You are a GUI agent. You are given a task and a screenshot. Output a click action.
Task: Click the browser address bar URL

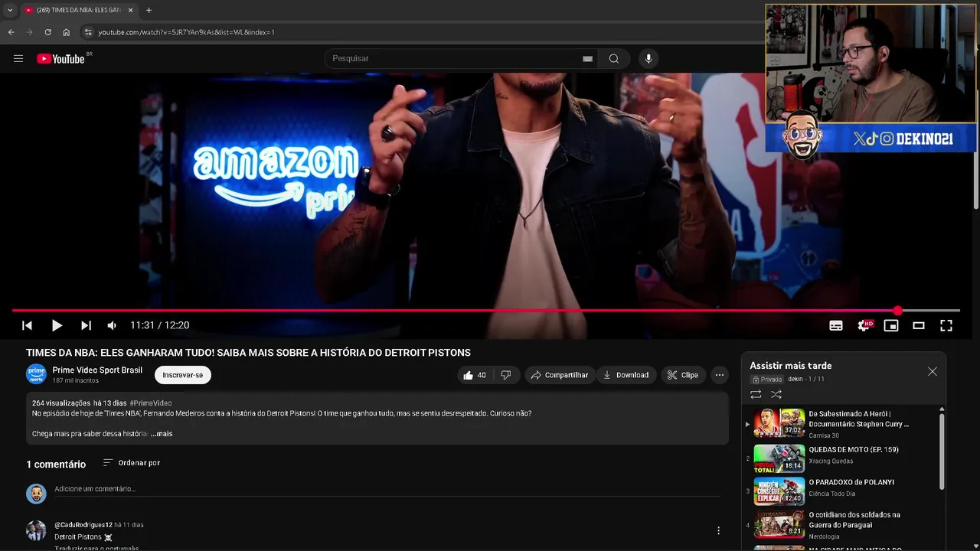click(x=186, y=32)
